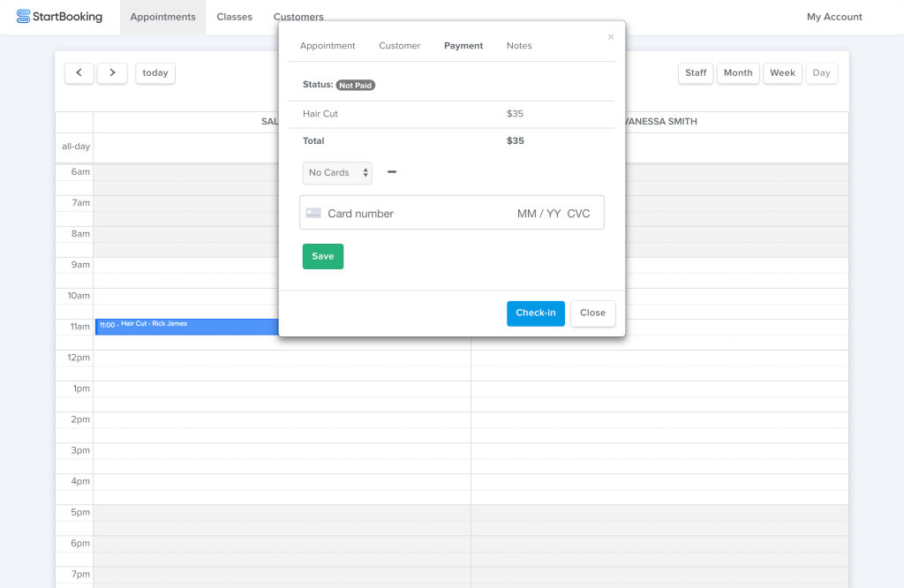Open Appointments in the top navigation

(x=162, y=17)
